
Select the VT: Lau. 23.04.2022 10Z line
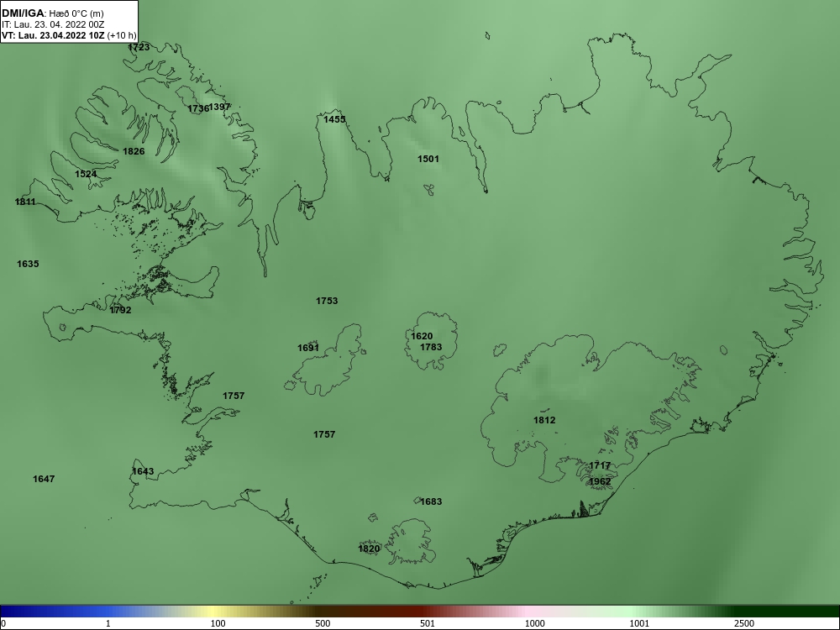tap(69, 36)
